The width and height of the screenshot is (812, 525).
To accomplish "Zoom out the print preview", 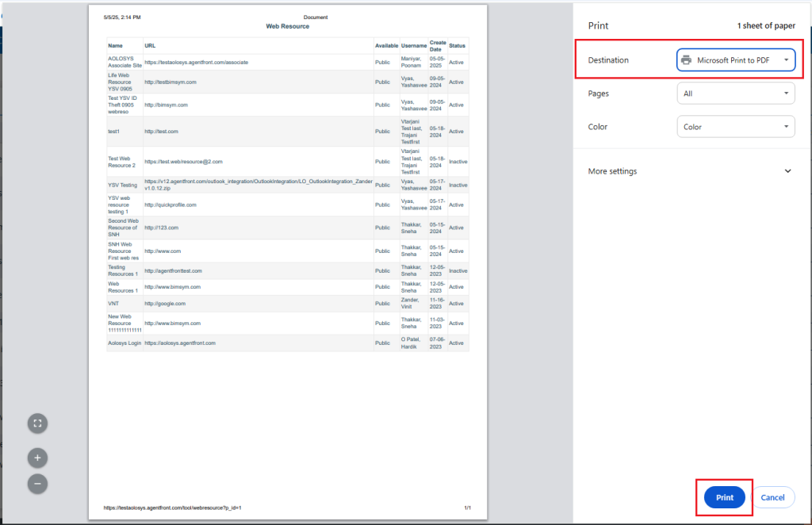I will (37, 483).
